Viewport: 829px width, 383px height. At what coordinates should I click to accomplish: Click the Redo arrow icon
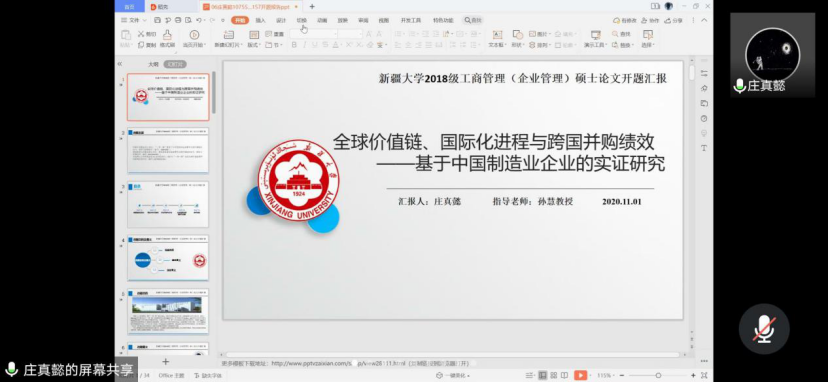tap(211, 20)
